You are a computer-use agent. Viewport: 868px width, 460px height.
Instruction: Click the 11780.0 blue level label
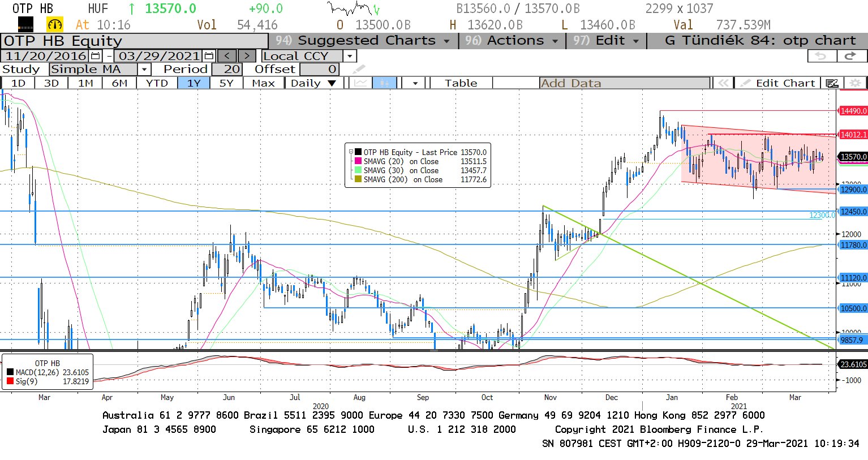point(853,245)
